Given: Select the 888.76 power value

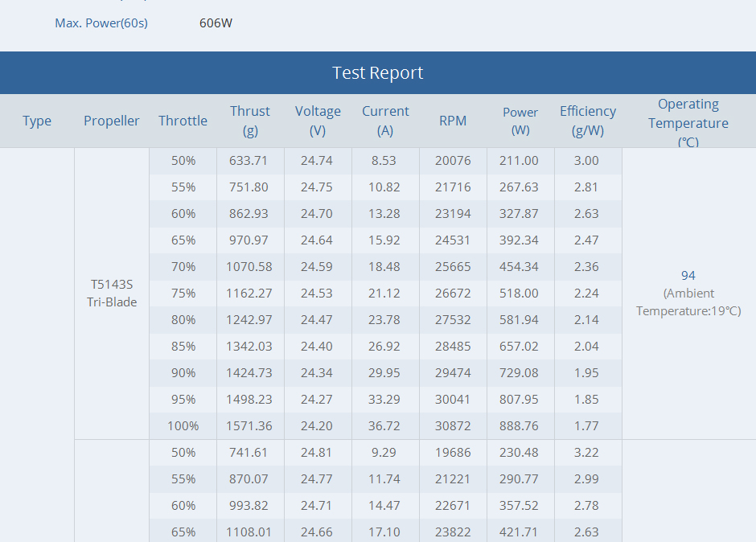Looking at the screenshot, I should [520, 426].
